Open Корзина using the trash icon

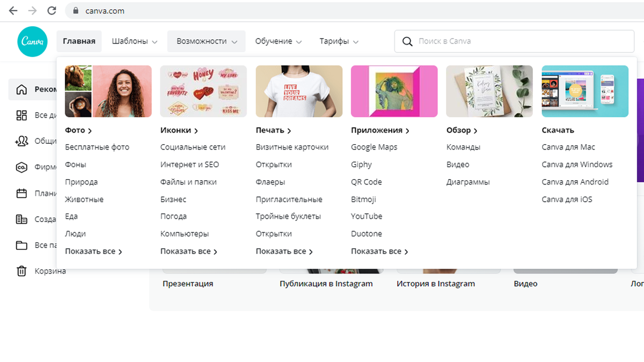click(21, 271)
